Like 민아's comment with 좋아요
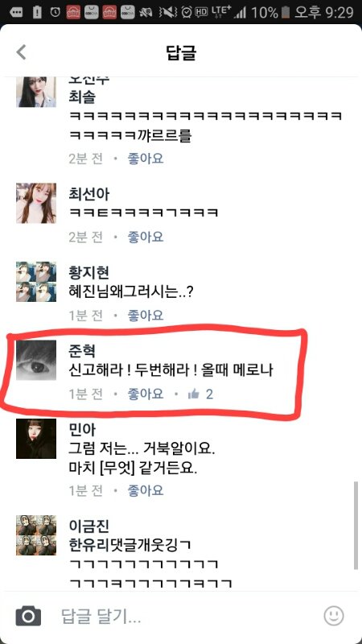362x644 pixels. 146,490
